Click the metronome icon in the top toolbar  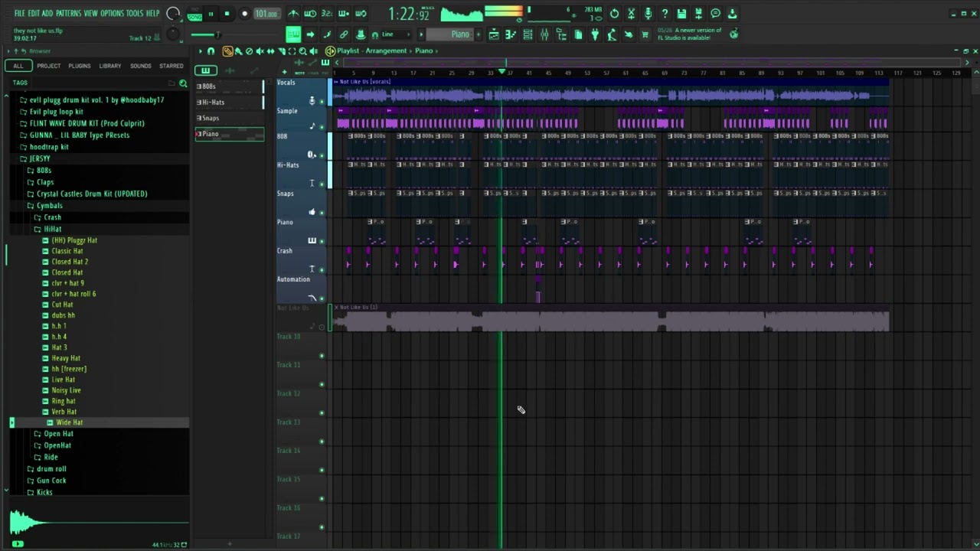point(293,13)
